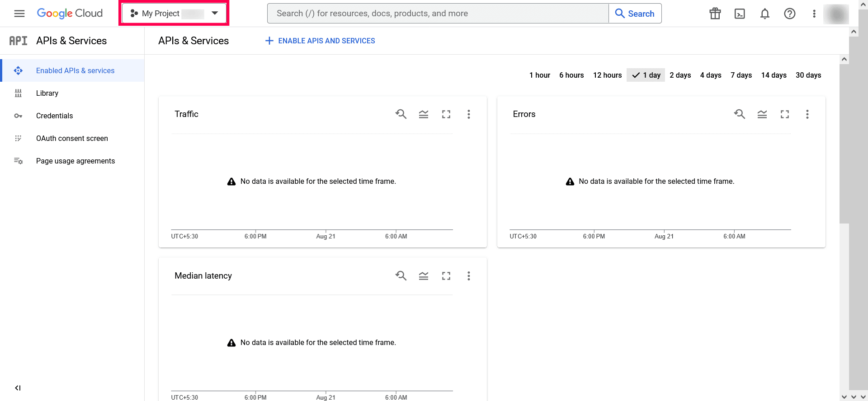
Task: Activate Cloud Shell terminal icon
Action: (740, 14)
